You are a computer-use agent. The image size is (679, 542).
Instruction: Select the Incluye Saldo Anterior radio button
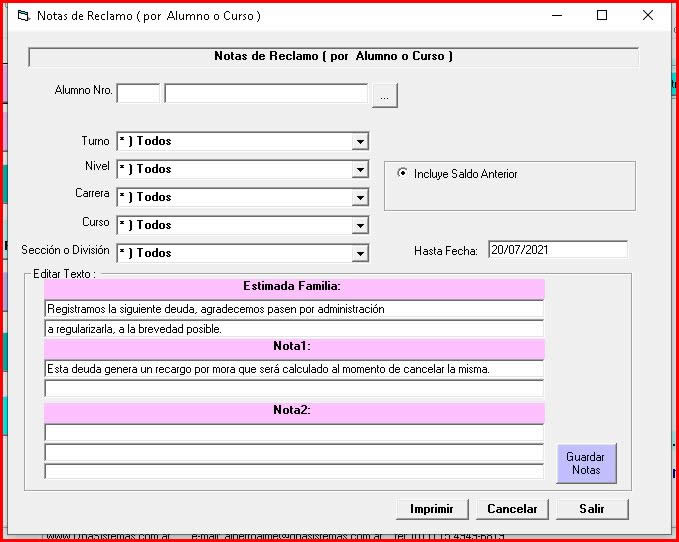[403, 174]
